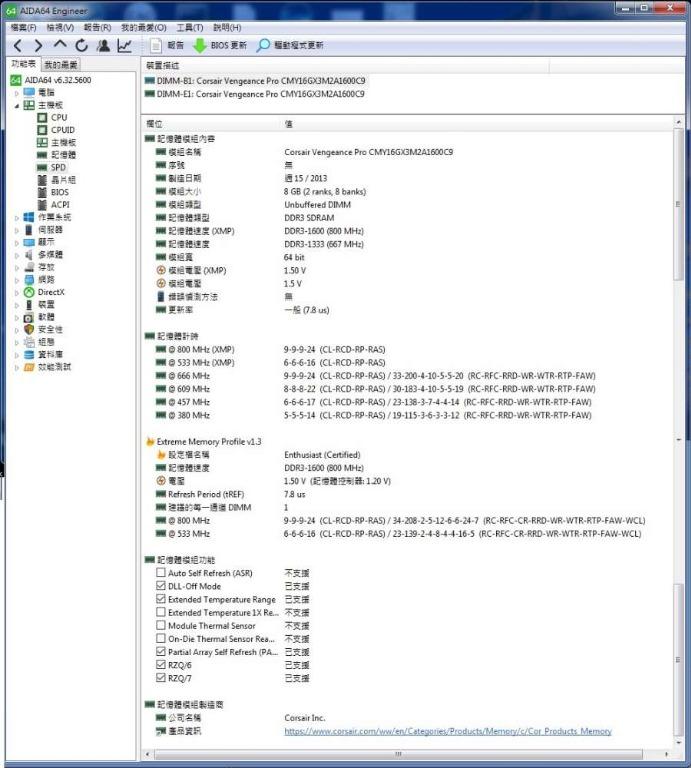Open the user profile toolbar icon
This screenshot has width=691, height=768.
pyautogui.click(x=103, y=46)
